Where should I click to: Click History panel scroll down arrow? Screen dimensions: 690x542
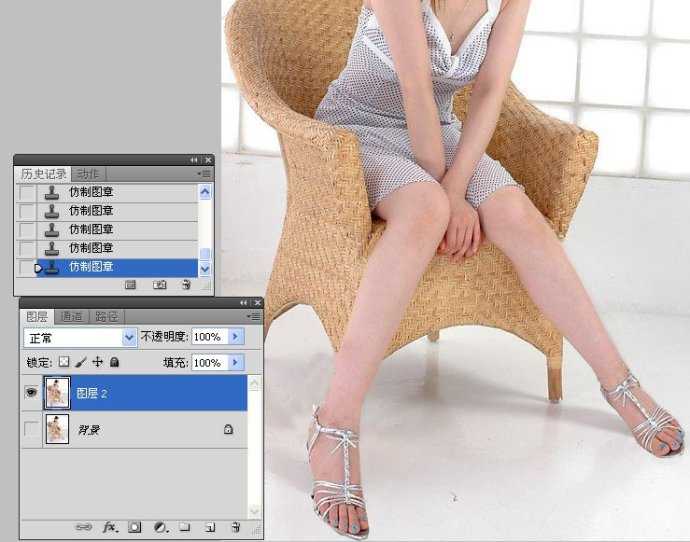205,268
